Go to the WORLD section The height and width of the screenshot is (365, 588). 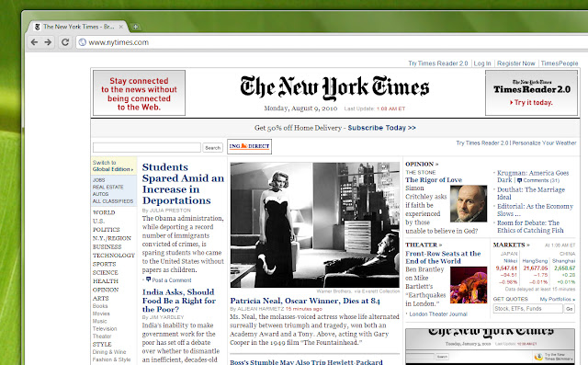104,212
